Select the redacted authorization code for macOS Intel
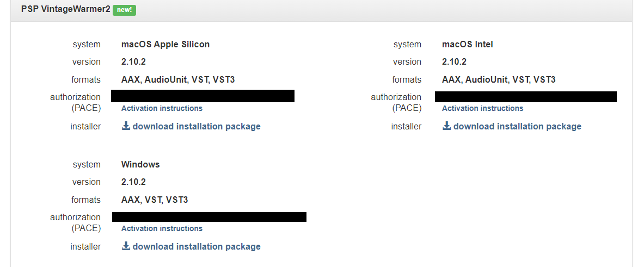This screenshot has width=644, height=267. point(525,97)
